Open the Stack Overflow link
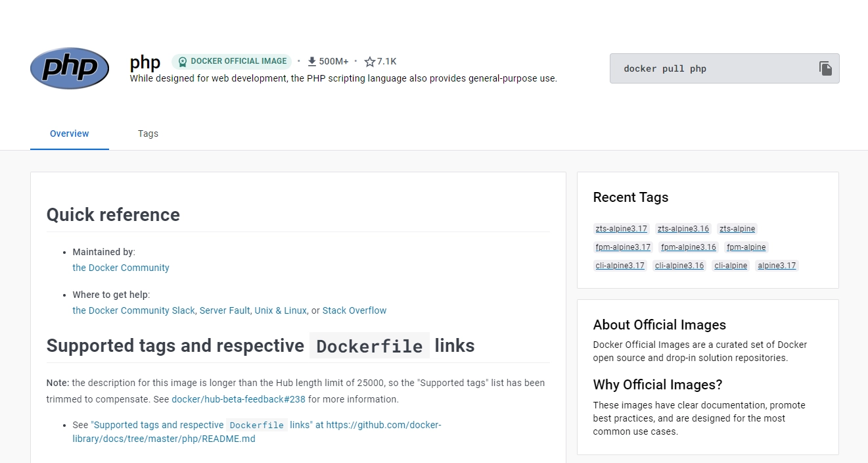 pyautogui.click(x=355, y=310)
